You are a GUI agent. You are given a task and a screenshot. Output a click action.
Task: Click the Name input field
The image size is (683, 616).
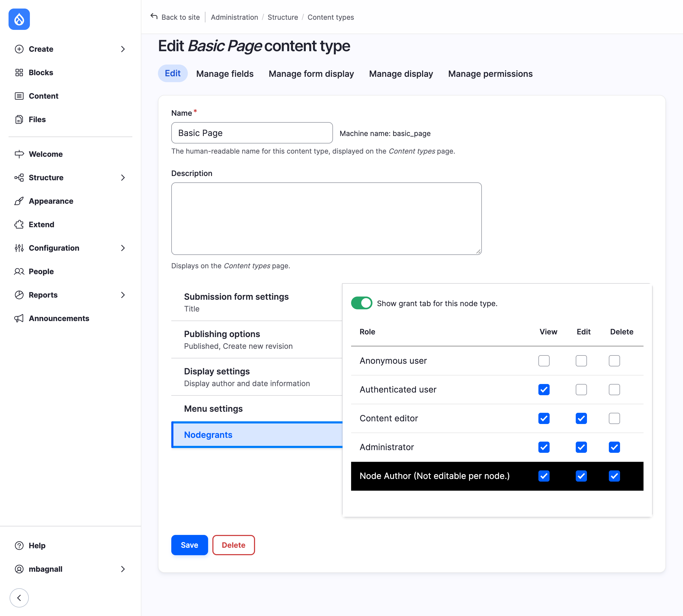click(x=252, y=133)
